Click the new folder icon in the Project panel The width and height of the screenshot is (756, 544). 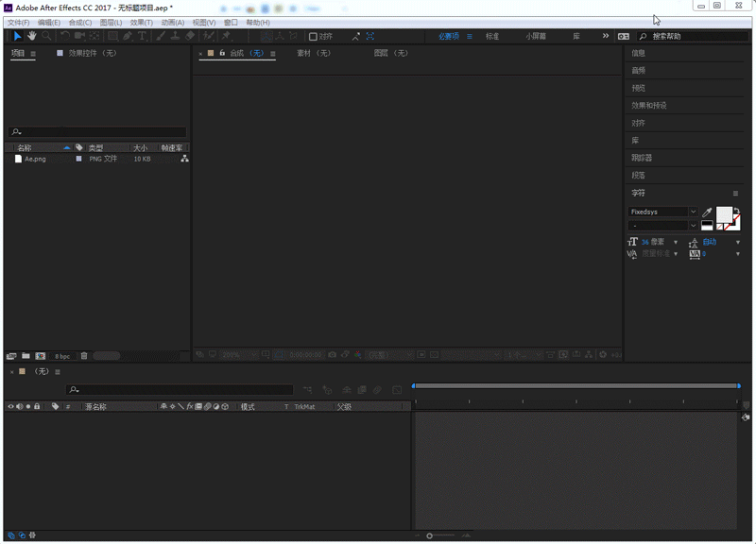point(26,356)
